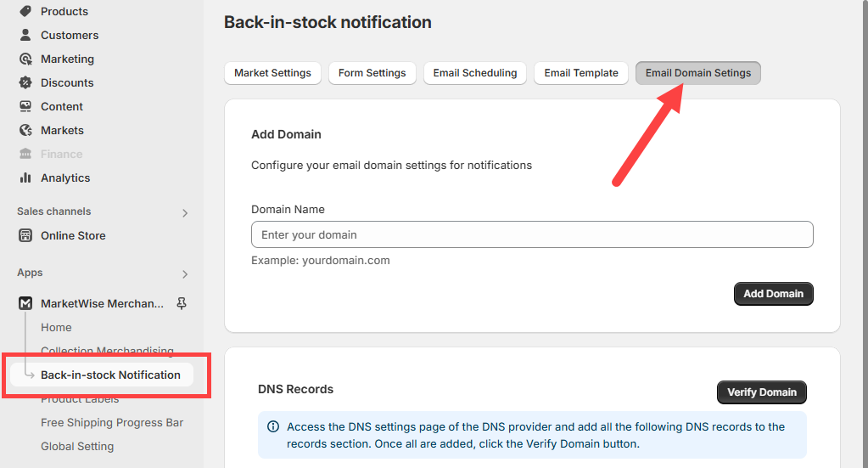
Task: Click the Online Store shop icon
Action: pos(25,235)
